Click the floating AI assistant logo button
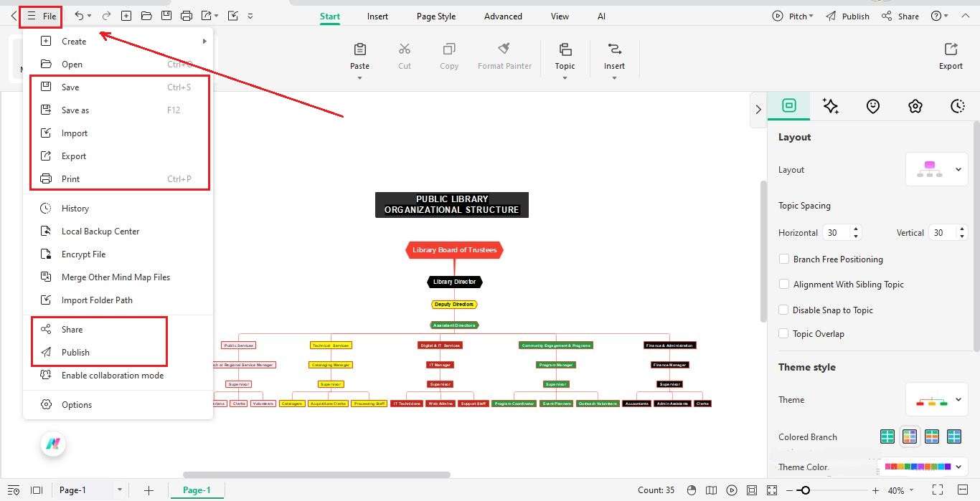The image size is (980, 501). point(53,444)
